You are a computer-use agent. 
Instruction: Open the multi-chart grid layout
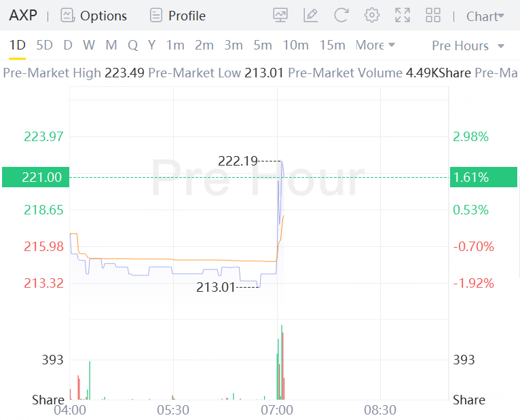(433, 15)
